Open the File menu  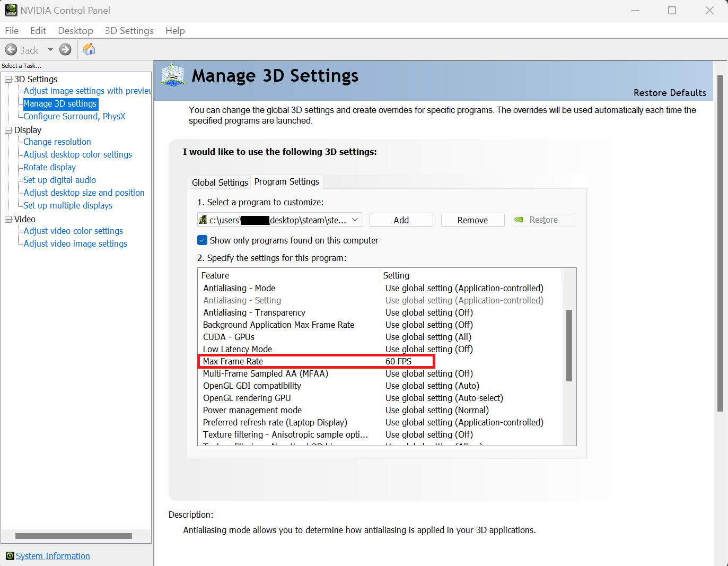[x=12, y=31]
